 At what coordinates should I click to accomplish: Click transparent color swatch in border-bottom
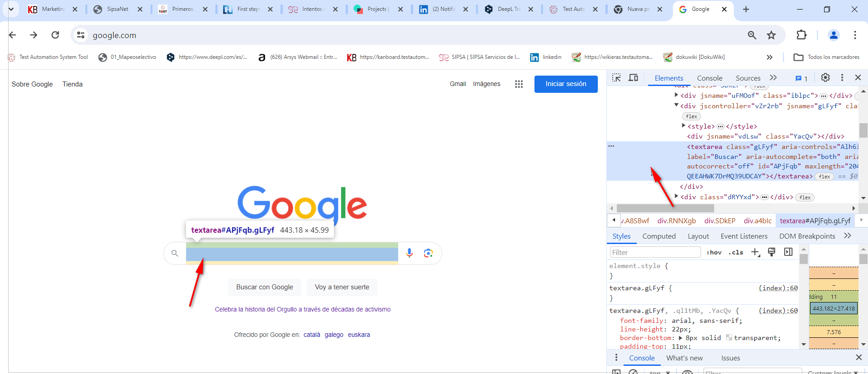click(x=729, y=338)
